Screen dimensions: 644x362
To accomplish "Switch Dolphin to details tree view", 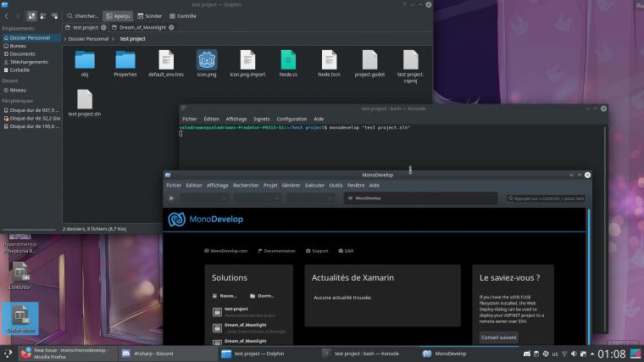I will 54,16.
